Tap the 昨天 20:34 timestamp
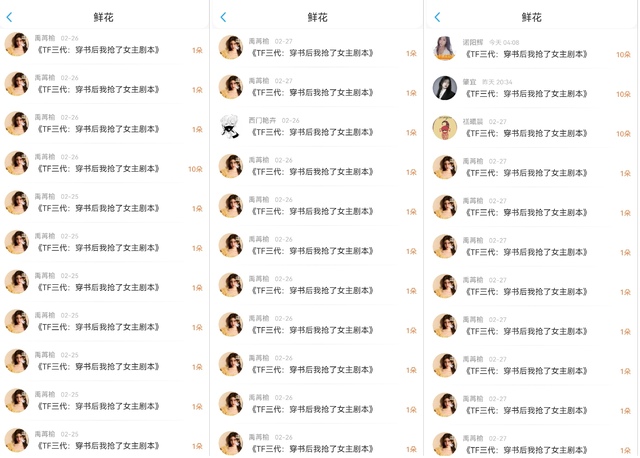This screenshot has height=458, width=640. point(497,82)
